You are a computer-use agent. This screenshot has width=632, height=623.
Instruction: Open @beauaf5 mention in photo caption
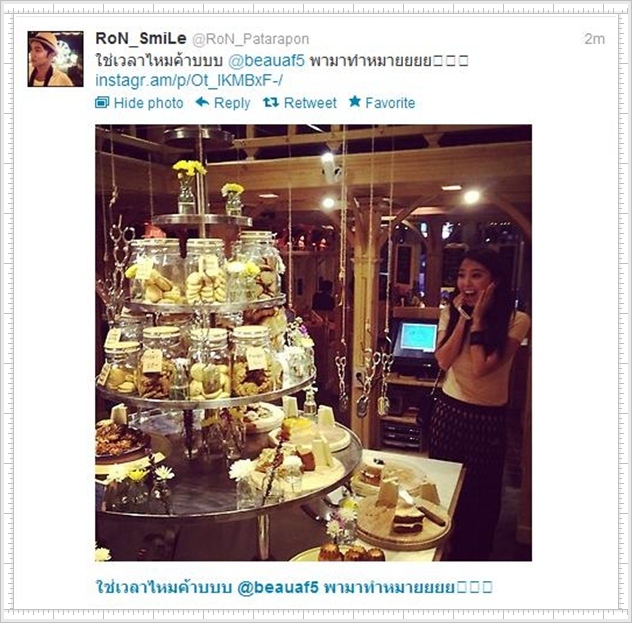click(x=278, y=587)
